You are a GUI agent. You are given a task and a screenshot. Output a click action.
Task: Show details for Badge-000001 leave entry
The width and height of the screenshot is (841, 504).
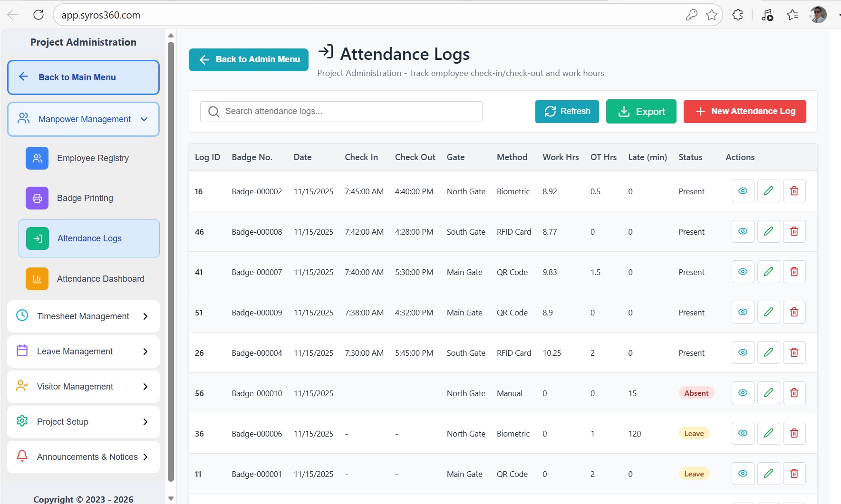coord(743,473)
